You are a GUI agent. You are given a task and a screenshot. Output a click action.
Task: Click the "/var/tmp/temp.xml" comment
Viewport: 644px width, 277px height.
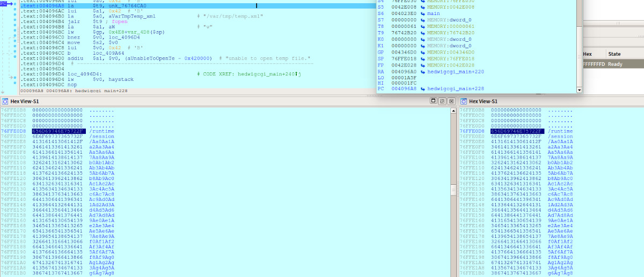click(230, 16)
